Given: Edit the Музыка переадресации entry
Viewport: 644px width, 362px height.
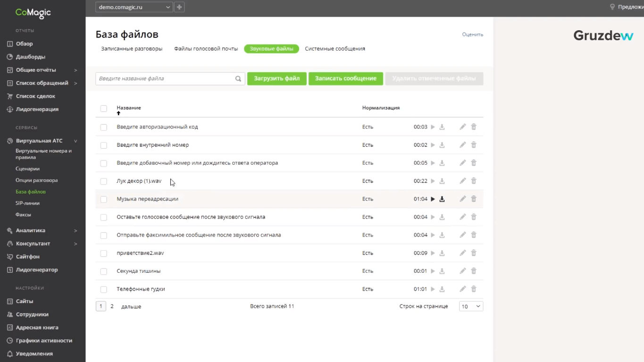Looking at the screenshot, I should pyautogui.click(x=463, y=199).
